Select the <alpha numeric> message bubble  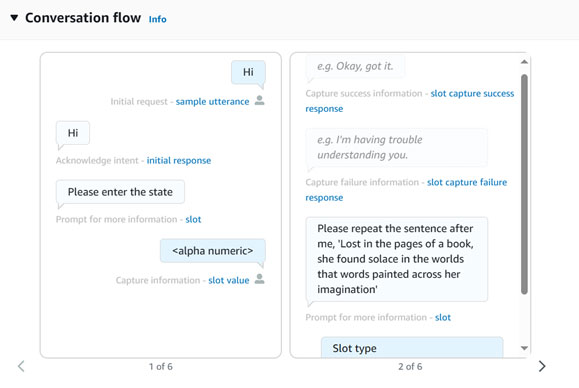click(x=213, y=251)
